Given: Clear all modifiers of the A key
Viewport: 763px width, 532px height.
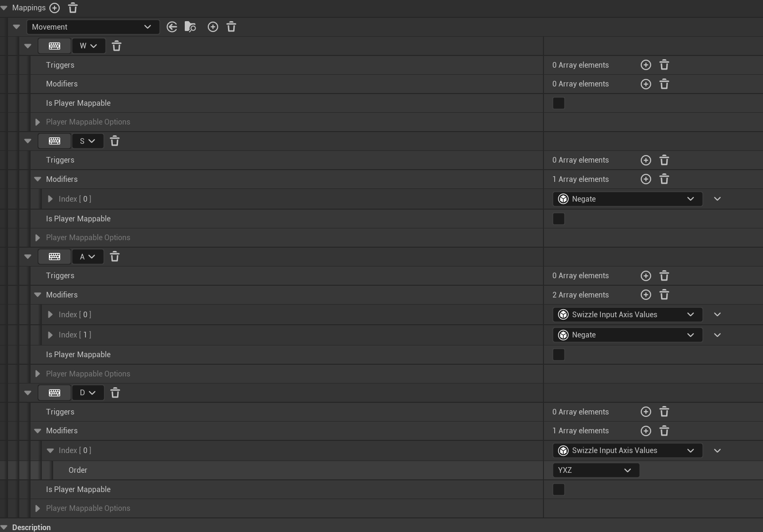Looking at the screenshot, I should 664,295.
